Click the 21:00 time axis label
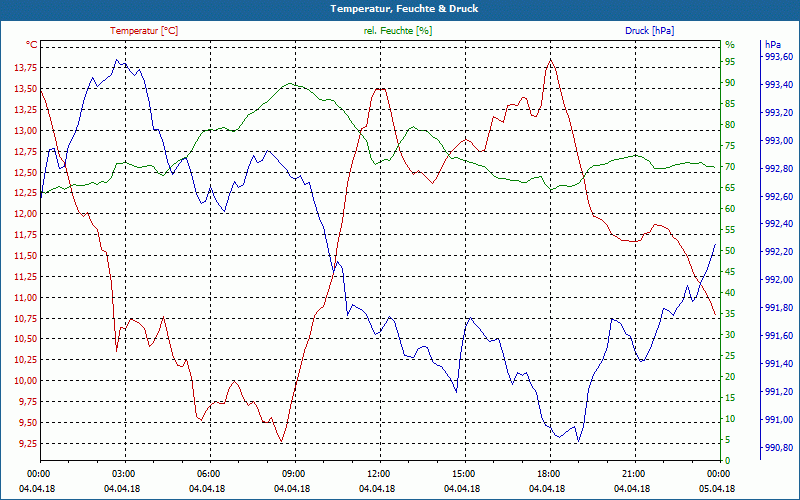 634,473
